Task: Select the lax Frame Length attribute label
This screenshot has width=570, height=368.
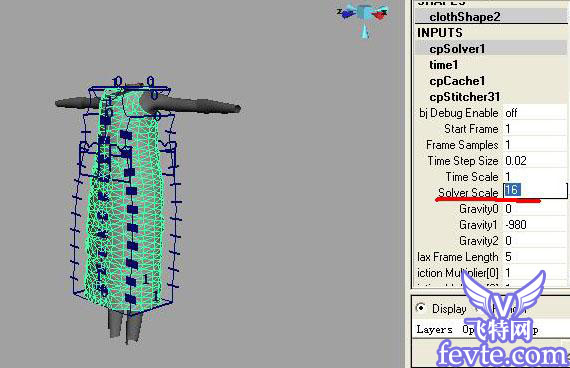Action: tap(458, 257)
